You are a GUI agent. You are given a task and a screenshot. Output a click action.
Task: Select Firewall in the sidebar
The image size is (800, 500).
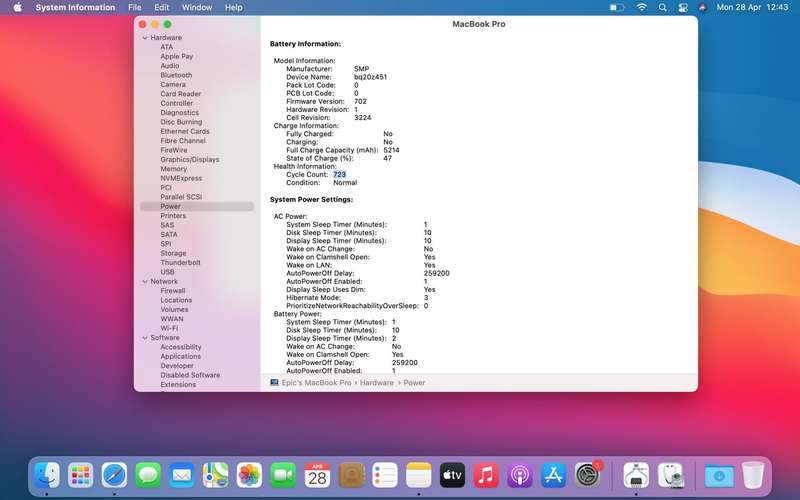pyautogui.click(x=172, y=291)
